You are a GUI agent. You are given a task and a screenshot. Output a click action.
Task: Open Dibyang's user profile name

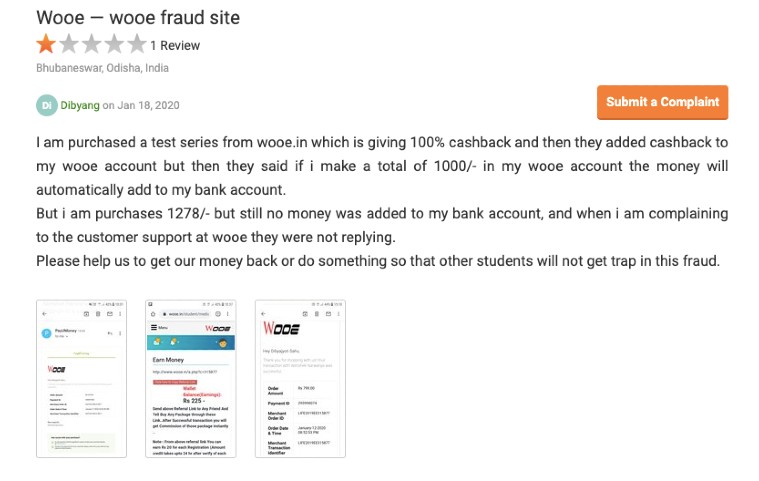(80, 104)
